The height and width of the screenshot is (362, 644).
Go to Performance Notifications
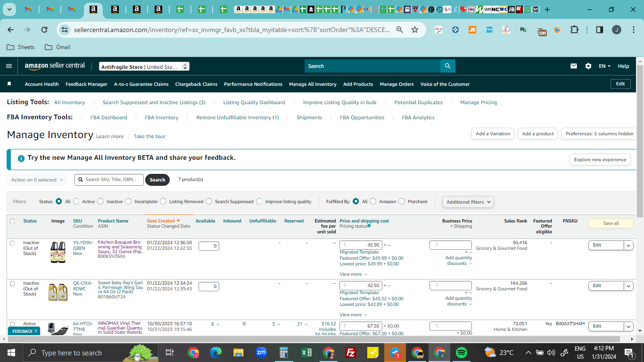(x=253, y=84)
